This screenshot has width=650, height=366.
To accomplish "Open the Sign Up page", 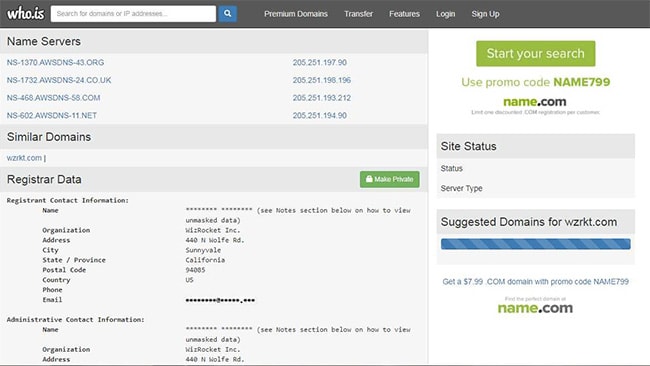I will click(x=485, y=14).
